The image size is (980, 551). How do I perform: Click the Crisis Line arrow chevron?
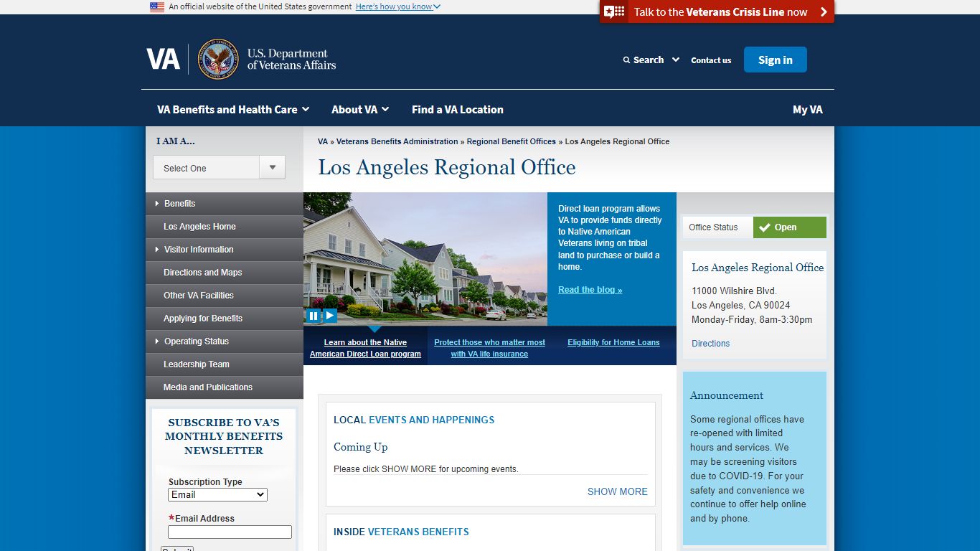point(824,11)
